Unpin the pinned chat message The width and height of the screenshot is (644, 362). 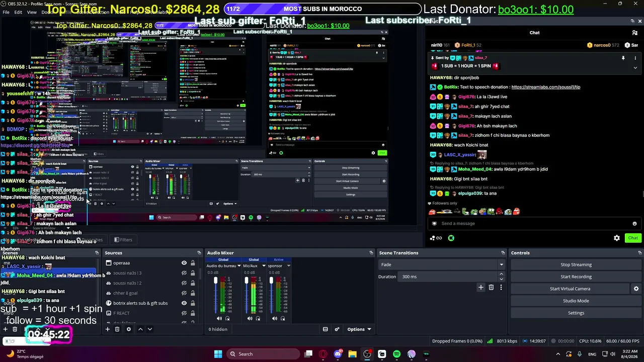[623, 58]
